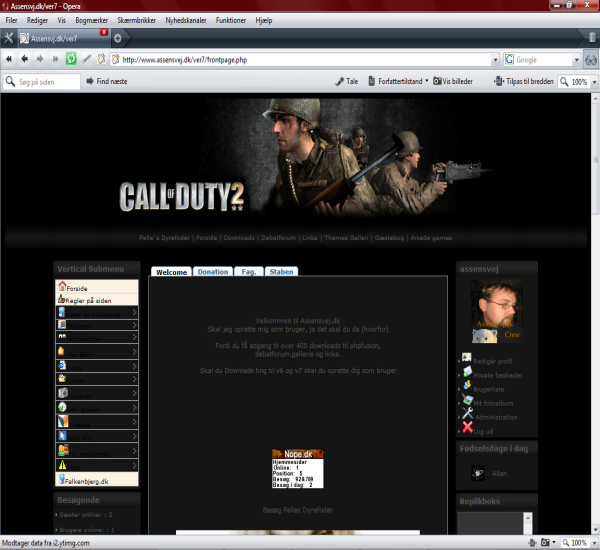The image size is (600, 550).
Task: Open the Bogmærker menu
Action: [91, 20]
